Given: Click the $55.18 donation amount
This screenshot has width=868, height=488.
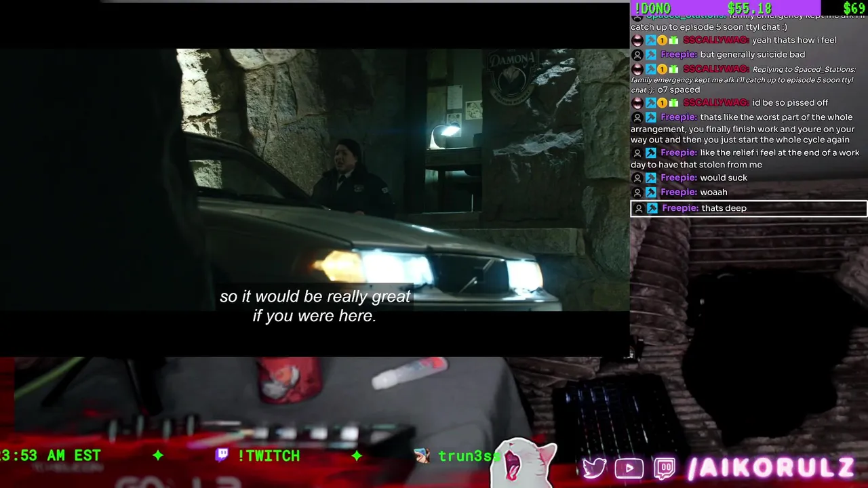Looking at the screenshot, I should coord(749,8).
